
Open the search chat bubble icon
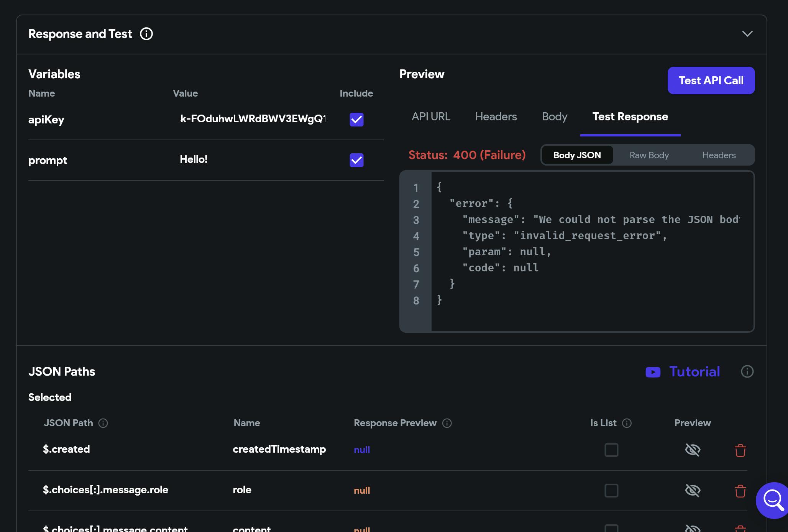[x=773, y=500]
